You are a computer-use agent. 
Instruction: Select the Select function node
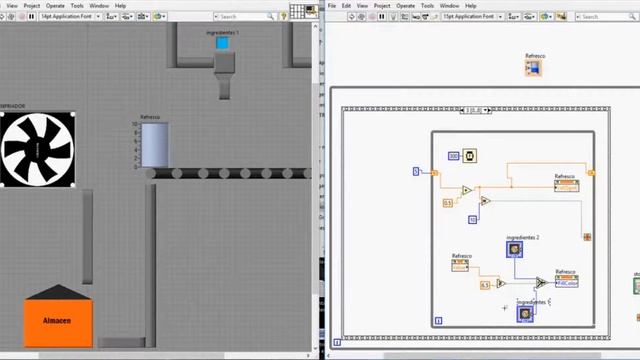(541, 282)
